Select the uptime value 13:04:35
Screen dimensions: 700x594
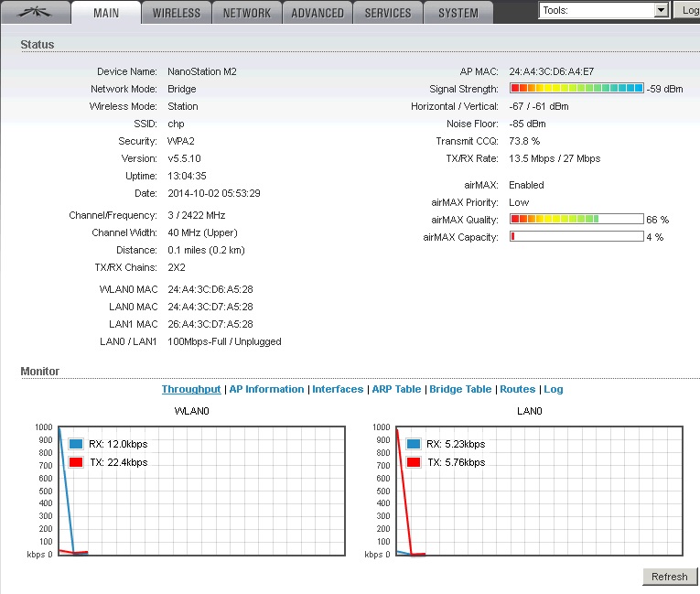click(187, 176)
